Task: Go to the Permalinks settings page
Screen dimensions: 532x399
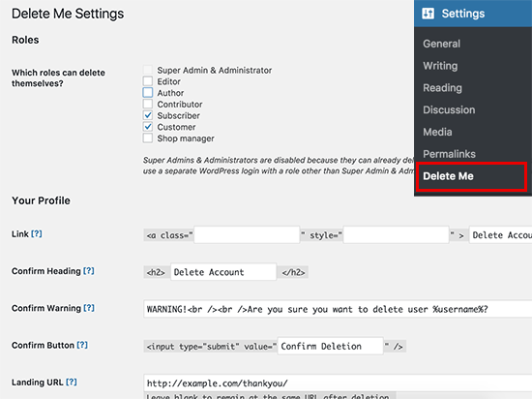Action: 449,154
